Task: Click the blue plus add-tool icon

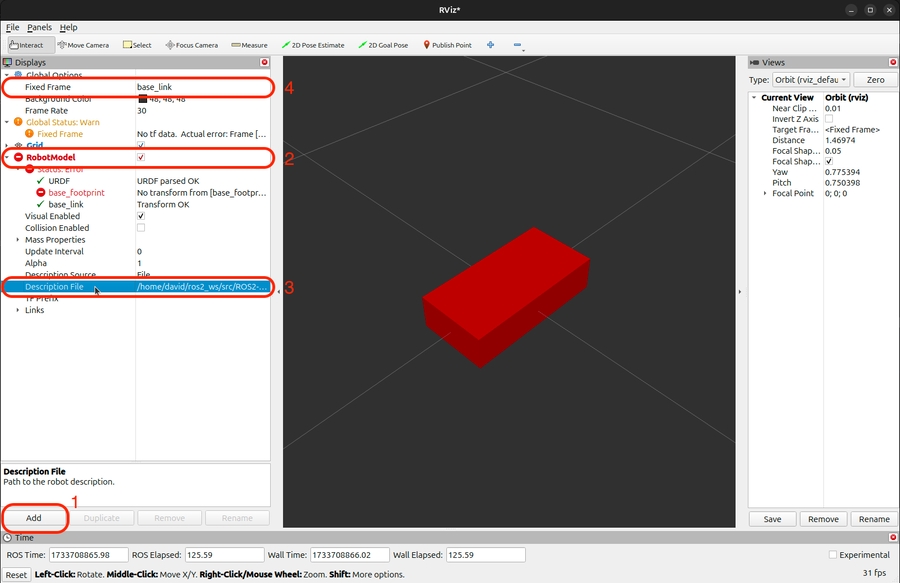Action: pyautogui.click(x=490, y=45)
